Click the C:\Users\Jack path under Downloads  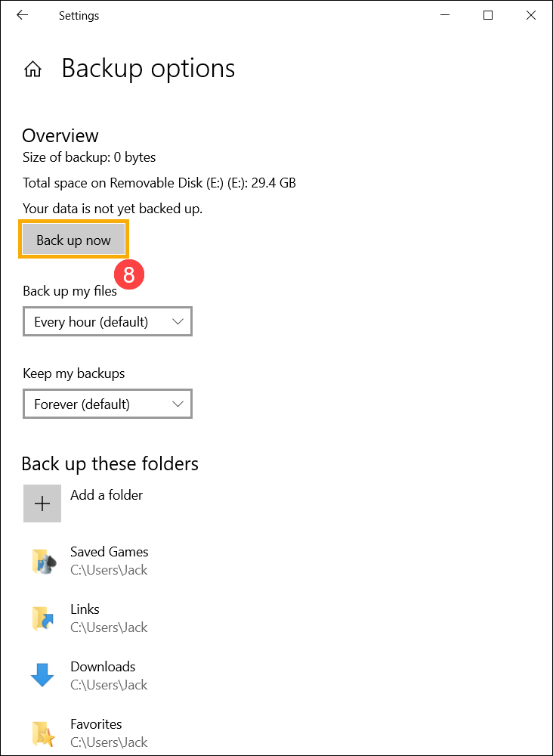point(109,685)
